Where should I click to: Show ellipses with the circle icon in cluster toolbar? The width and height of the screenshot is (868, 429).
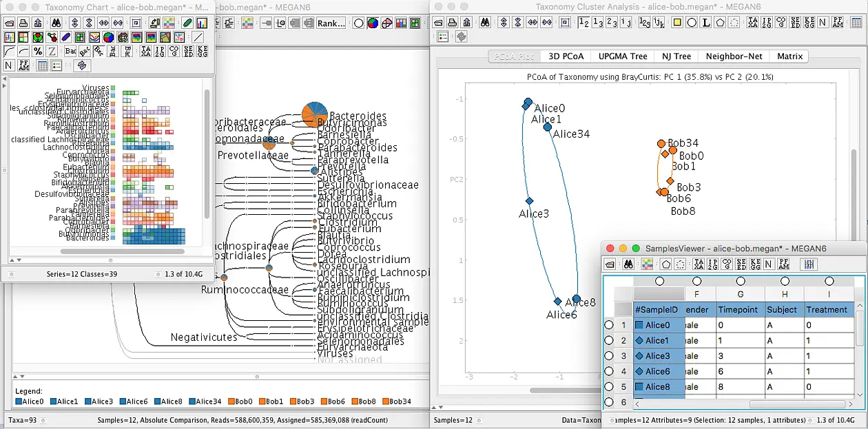coord(692,22)
